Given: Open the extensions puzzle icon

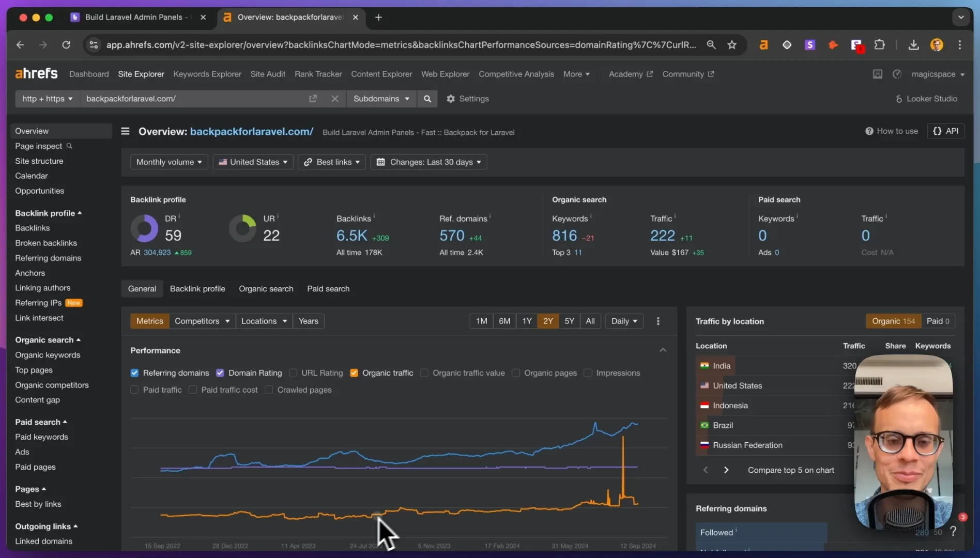Looking at the screenshot, I should point(879,45).
